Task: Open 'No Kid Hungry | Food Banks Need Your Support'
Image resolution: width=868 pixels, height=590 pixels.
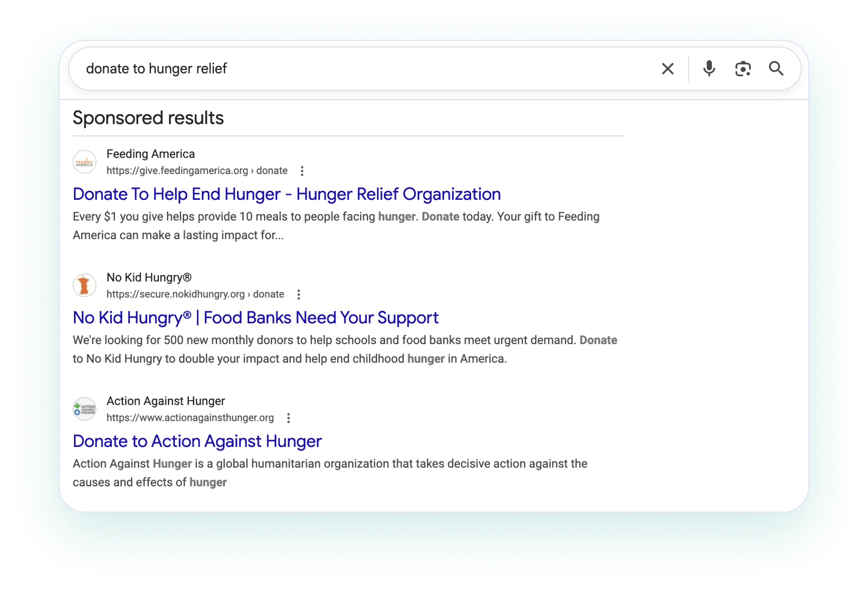Action: click(255, 318)
